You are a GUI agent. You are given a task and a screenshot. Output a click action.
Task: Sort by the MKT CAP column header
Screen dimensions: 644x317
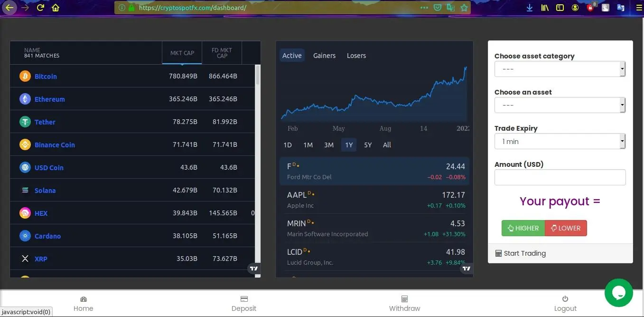[x=182, y=53]
